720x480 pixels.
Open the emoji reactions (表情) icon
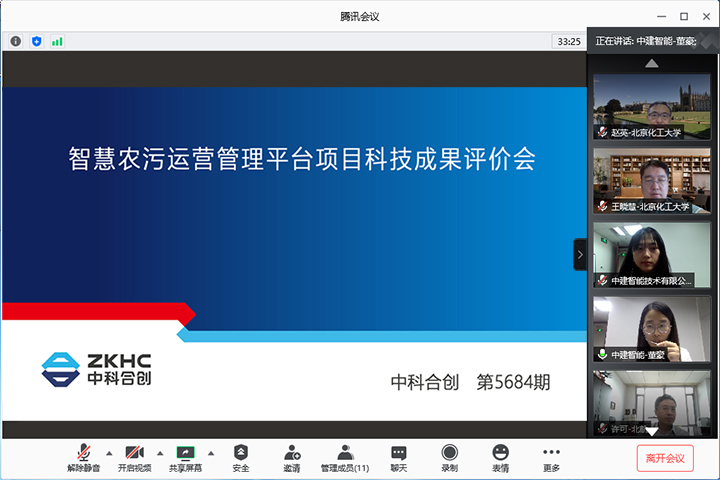[x=500, y=453]
